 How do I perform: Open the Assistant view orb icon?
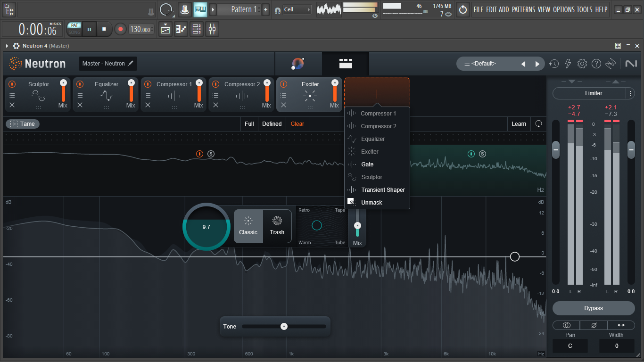(298, 64)
